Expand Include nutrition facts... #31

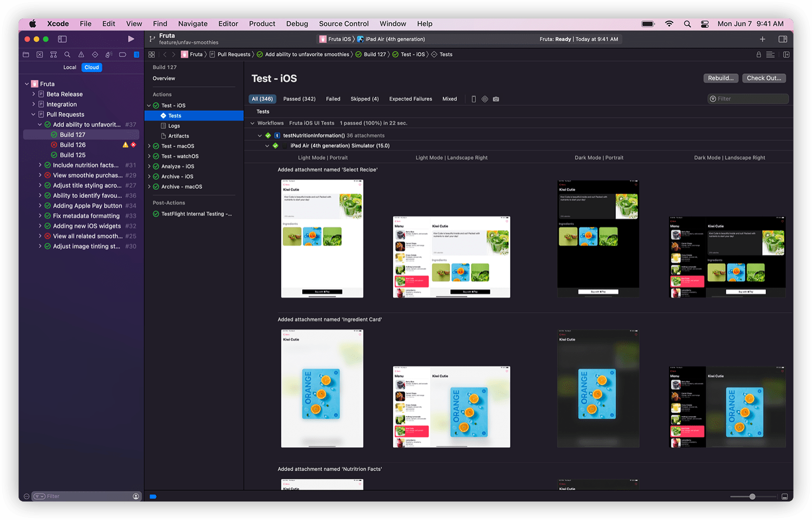tap(40, 165)
